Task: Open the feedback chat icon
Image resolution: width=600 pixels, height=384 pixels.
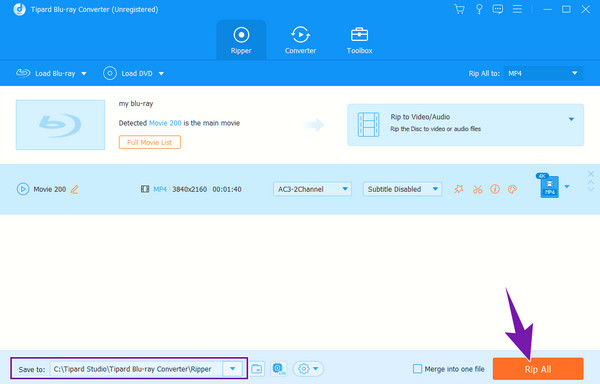Action: coord(497,9)
